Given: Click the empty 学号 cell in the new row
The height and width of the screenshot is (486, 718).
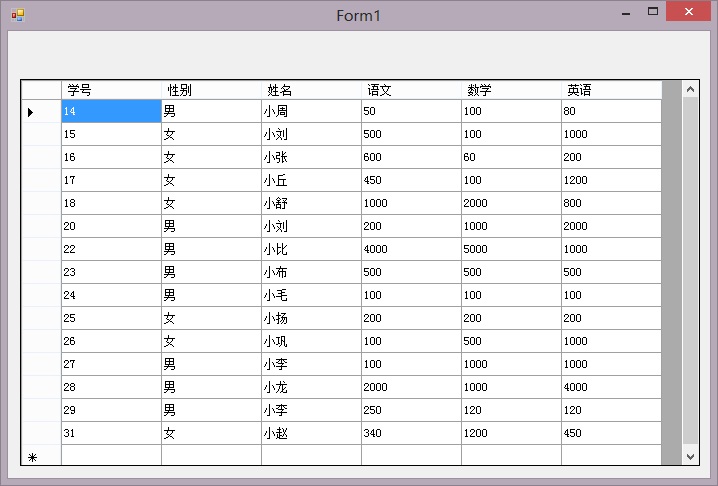Looking at the screenshot, I should pyautogui.click(x=111, y=456).
